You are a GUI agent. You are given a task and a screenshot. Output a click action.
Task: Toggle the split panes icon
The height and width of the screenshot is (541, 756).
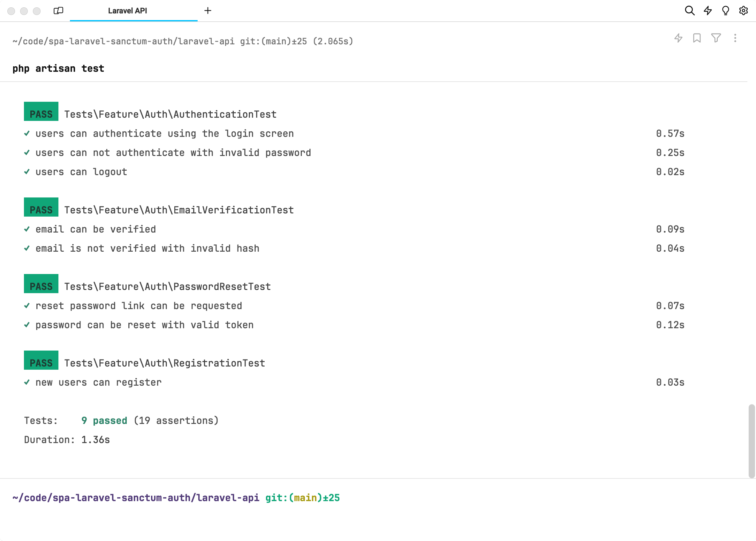pyautogui.click(x=58, y=11)
